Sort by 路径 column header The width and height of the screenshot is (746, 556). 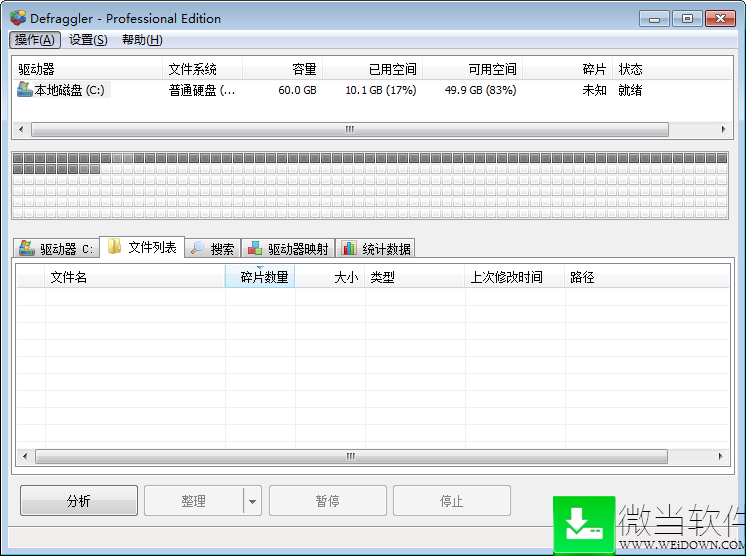coord(647,277)
